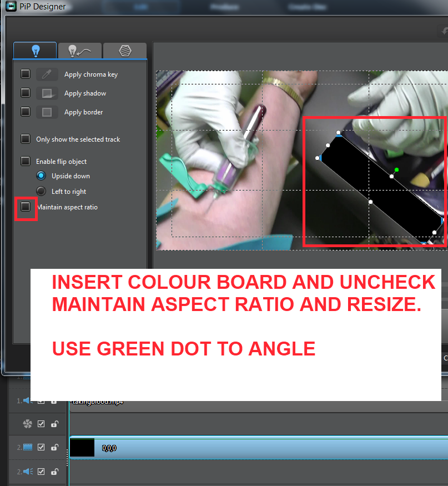Click the green rotation dot on the color board

(x=396, y=169)
